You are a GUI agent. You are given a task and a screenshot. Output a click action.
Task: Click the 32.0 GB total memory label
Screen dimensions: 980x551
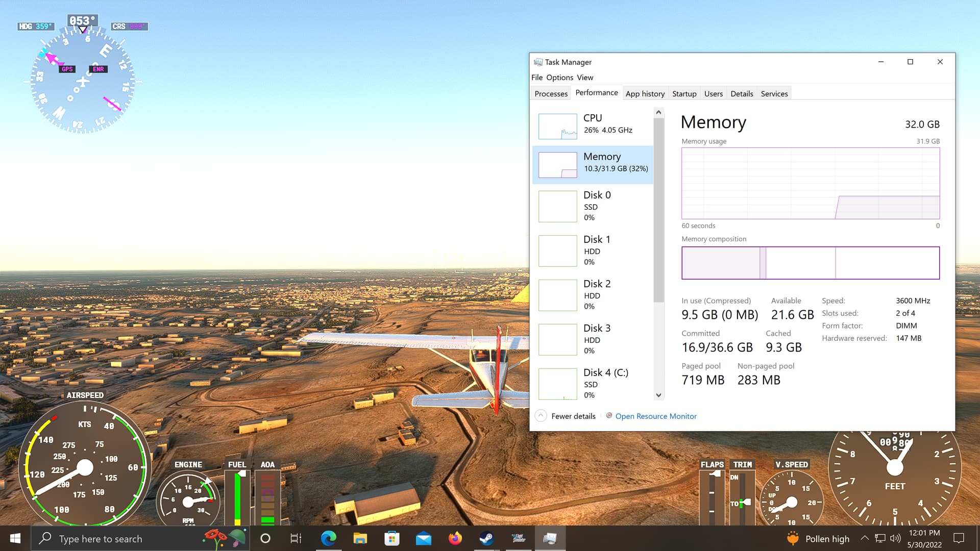coord(922,124)
